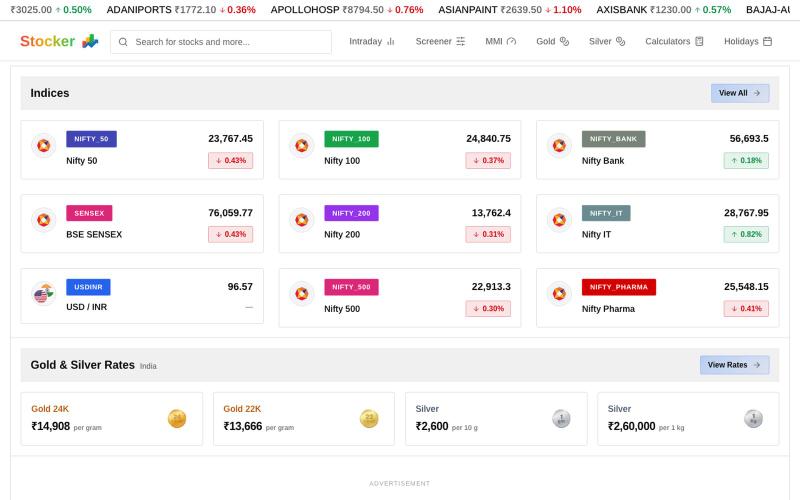Viewport: 800px width, 500px height.
Task: Click the search magnifier icon
Action: (123, 42)
